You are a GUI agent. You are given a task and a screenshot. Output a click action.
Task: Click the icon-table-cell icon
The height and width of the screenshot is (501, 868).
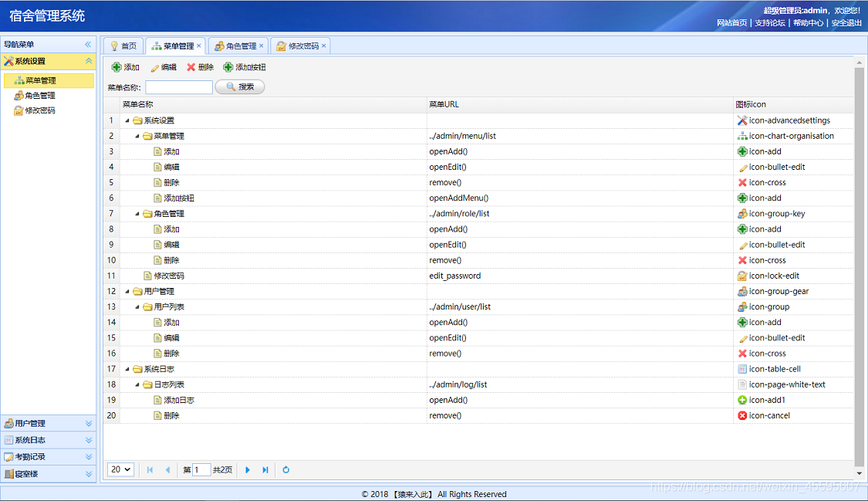[742, 369]
